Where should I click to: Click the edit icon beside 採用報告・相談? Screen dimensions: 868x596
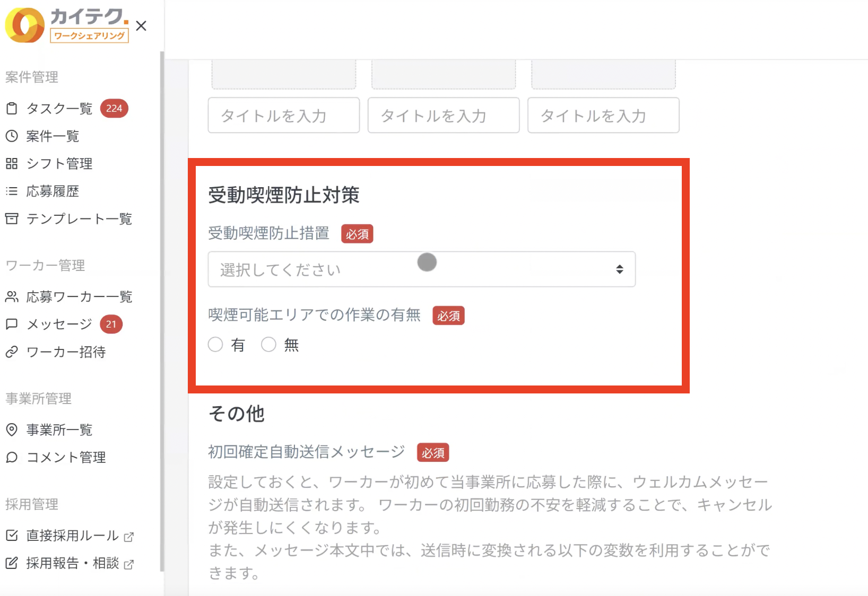(x=12, y=563)
